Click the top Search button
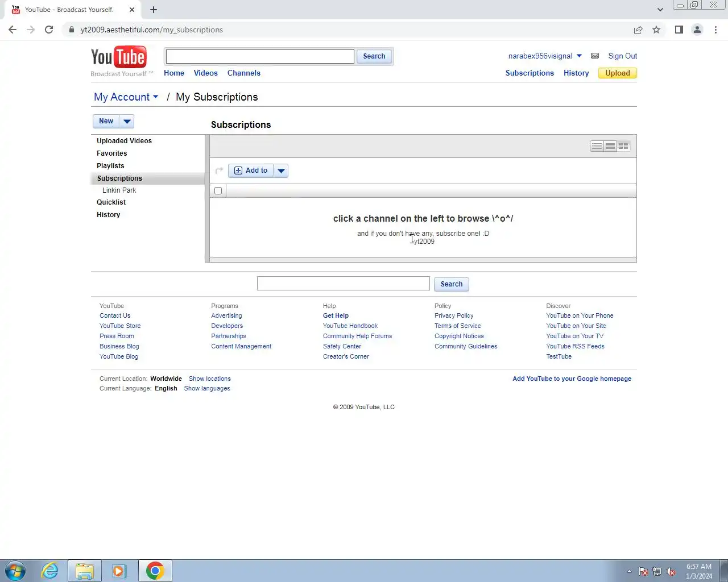The image size is (728, 582). coord(374,56)
